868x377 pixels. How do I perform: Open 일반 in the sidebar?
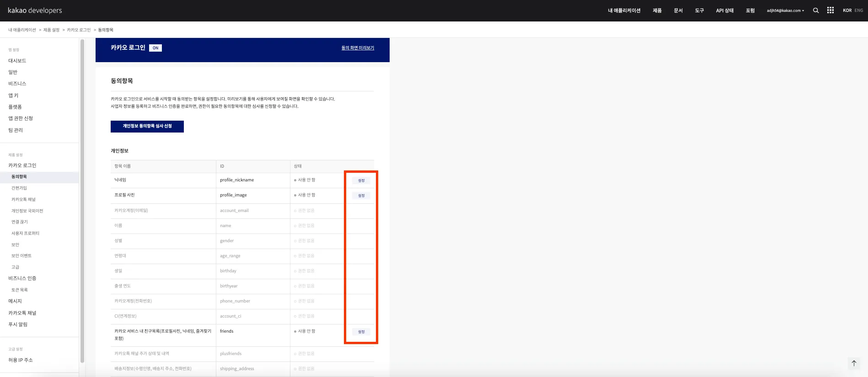click(13, 72)
